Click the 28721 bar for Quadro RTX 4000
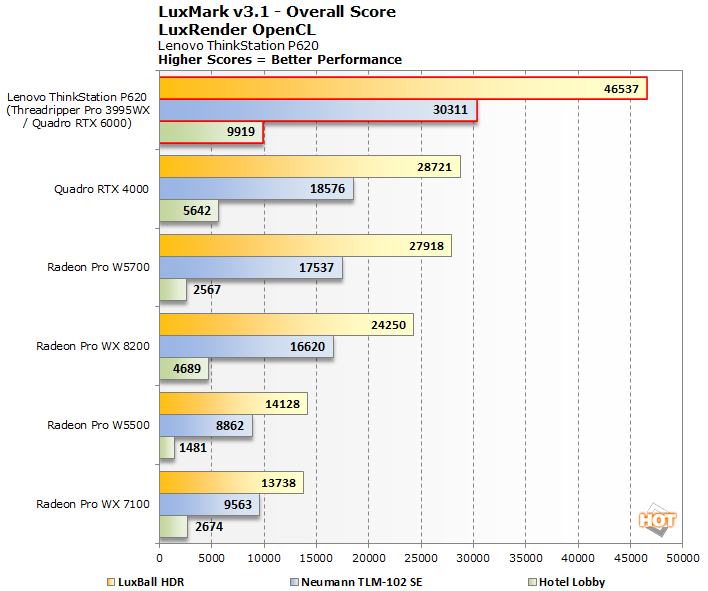708x591 pixels. (x=310, y=167)
